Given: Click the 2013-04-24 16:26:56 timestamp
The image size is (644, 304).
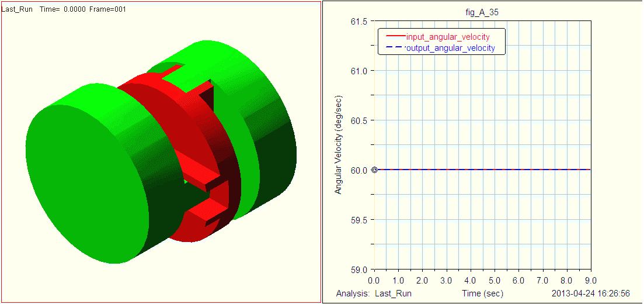Looking at the screenshot, I should pyautogui.click(x=591, y=293).
